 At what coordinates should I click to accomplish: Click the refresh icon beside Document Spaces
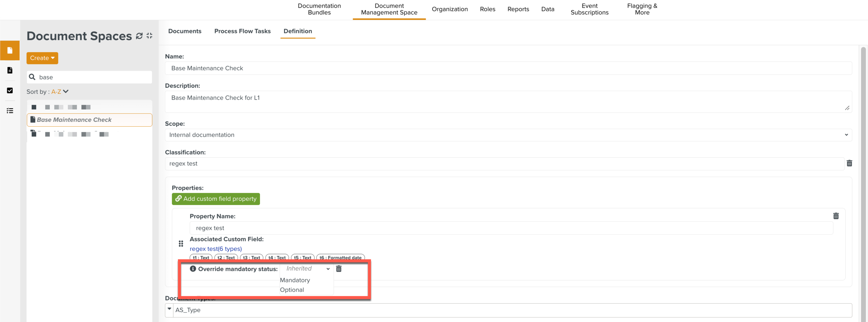coord(139,36)
